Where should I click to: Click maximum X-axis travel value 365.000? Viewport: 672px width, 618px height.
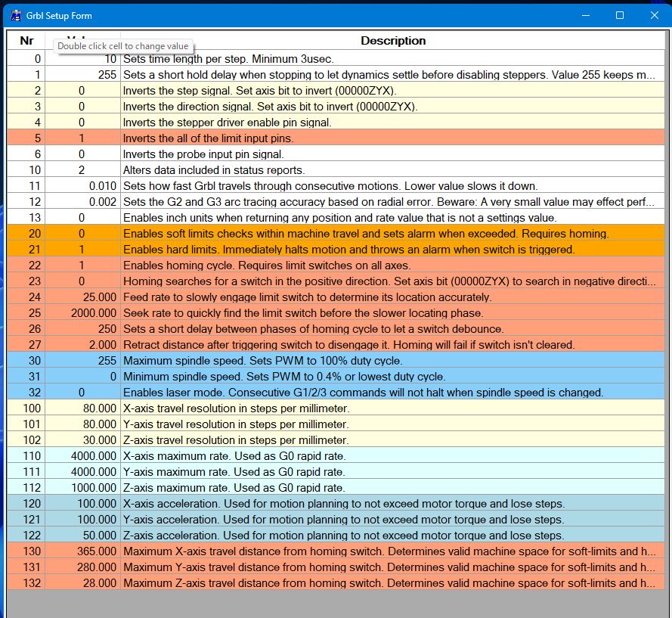tap(82, 551)
